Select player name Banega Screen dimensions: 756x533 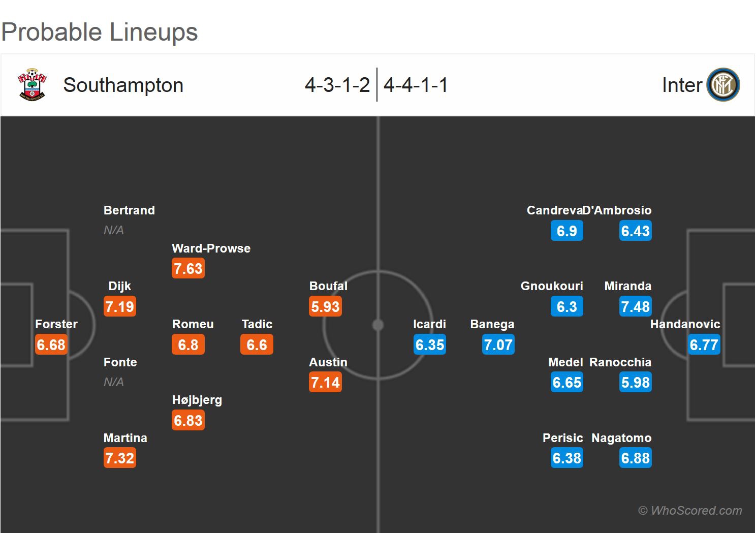[492, 324]
